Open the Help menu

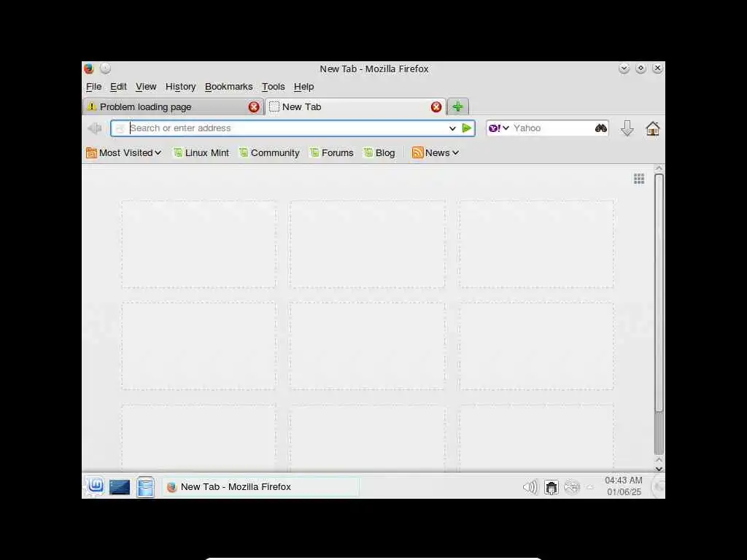click(x=303, y=87)
